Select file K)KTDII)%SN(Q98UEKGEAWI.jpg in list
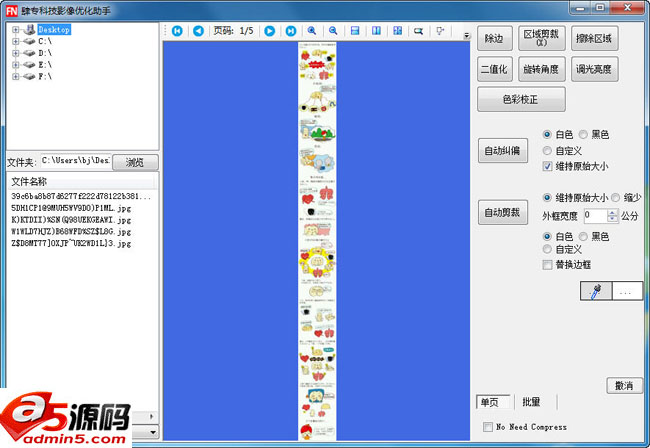The width and height of the screenshot is (650, 448). tap(71, 219)
